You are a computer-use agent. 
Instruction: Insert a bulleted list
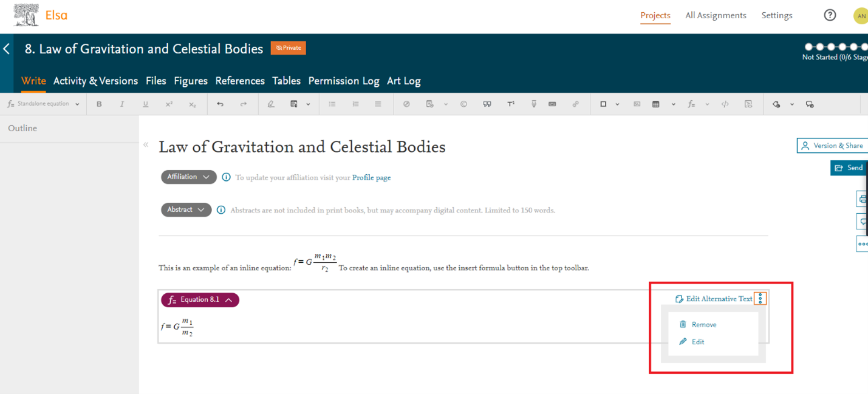tap(332, 104)
